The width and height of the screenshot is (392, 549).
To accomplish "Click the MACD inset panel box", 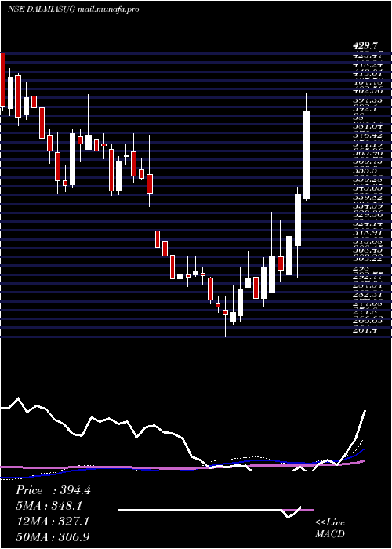I will (216, 510).
